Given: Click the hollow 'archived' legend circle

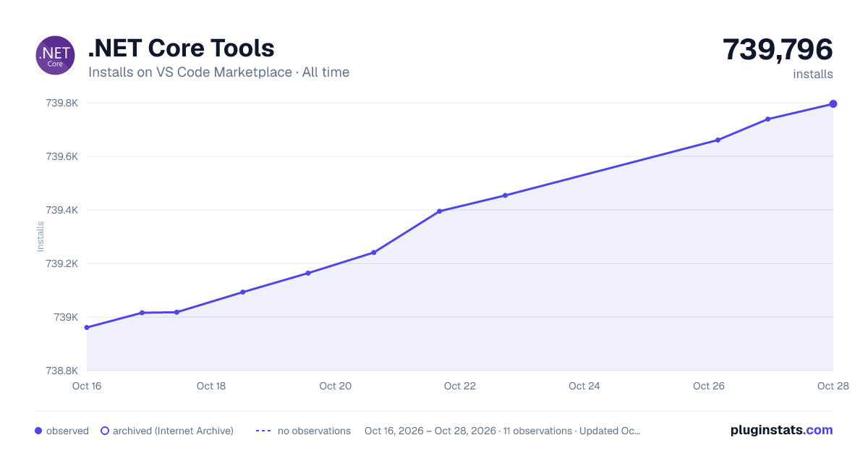Looking at the screenshot, I should (x=105, y=431).
